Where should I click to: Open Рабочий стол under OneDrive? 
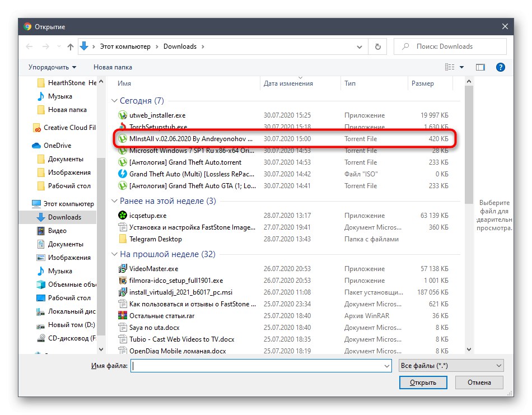[63, 186]
